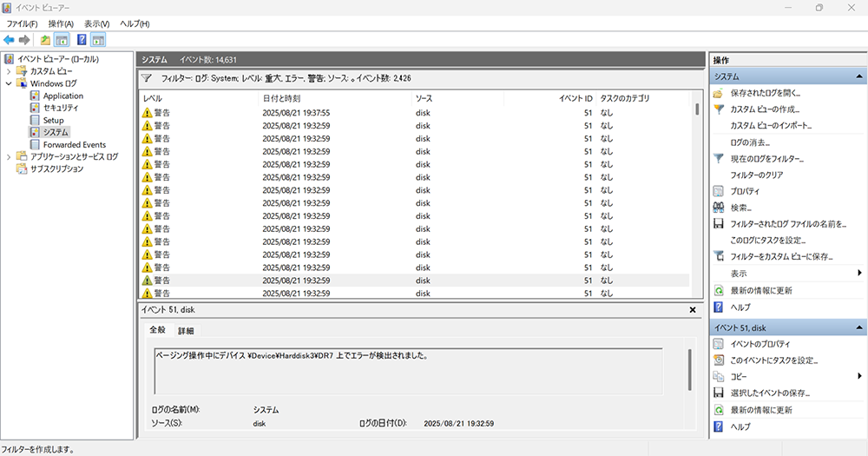Click the プロパティ icon in actions pane
The image size is (868, 456).
click(x=719, y=191)
